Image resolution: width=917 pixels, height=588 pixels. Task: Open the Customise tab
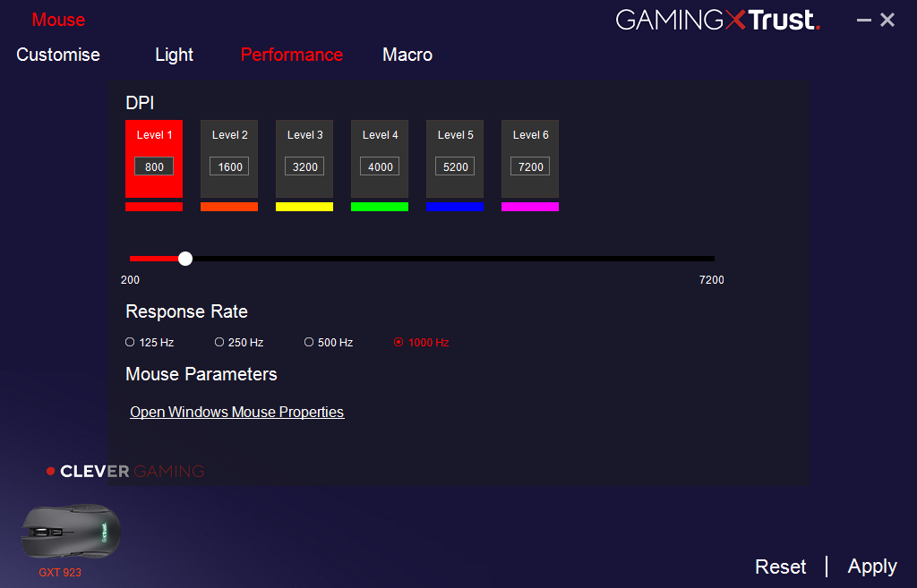[x=58, y=55]
